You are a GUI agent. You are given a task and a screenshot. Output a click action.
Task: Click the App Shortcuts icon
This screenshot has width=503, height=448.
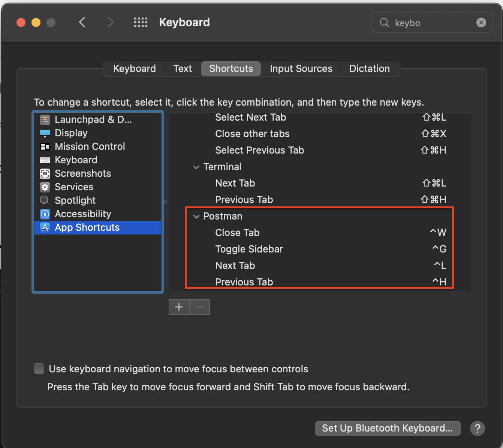(45, 228)
